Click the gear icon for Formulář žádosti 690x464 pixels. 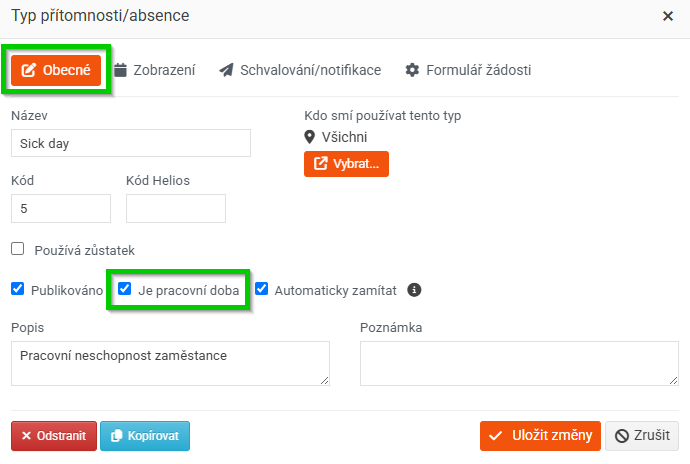point(412,70)
